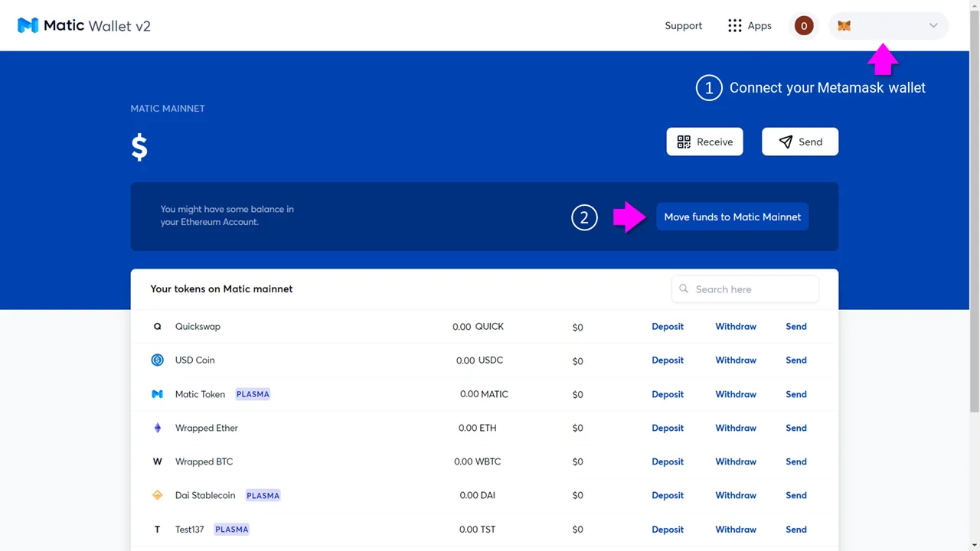Click the Apps menu label

759,26
